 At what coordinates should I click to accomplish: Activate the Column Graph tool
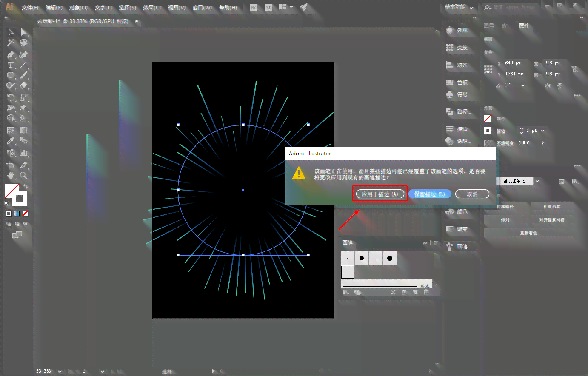click(x=24, y=152)
